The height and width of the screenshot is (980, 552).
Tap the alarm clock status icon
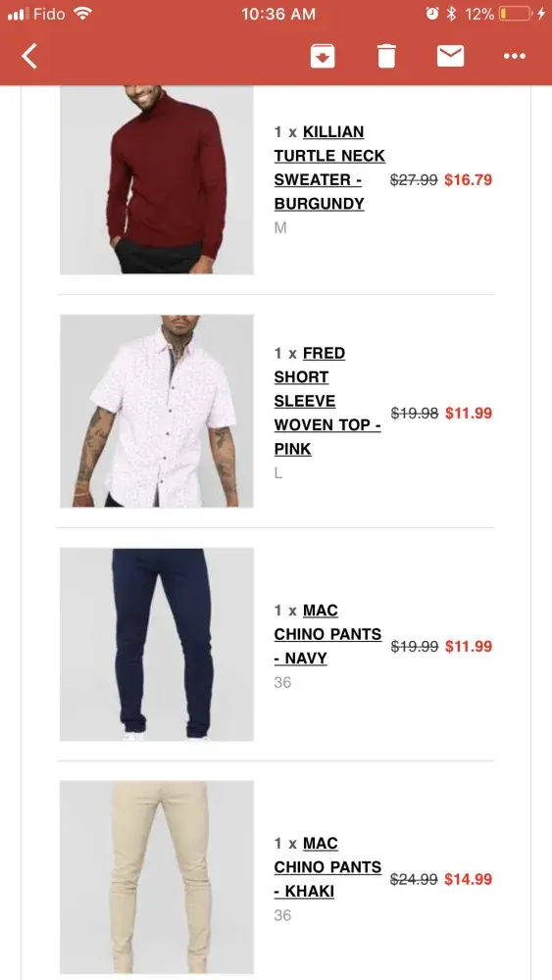[432, 14]
